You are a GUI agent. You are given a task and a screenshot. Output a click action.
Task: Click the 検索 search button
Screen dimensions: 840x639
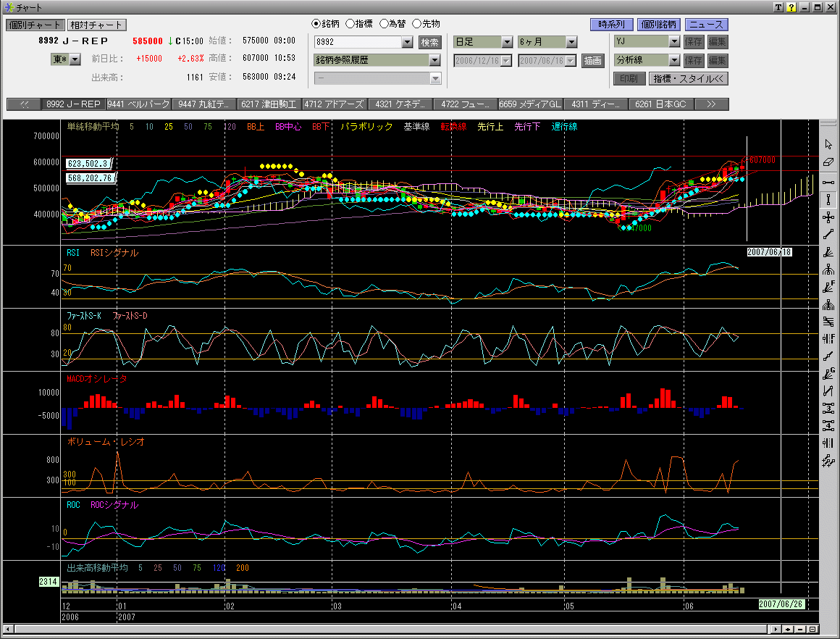tap(429, 42)
